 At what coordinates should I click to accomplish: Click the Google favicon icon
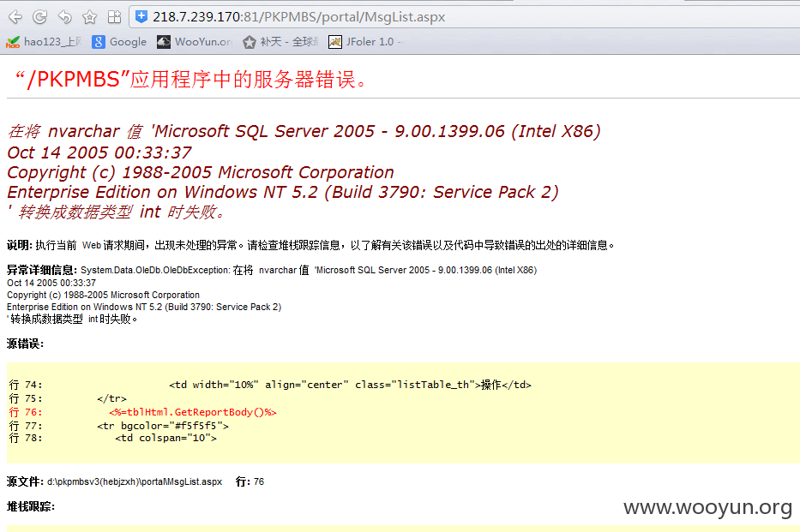click(99, 42)
